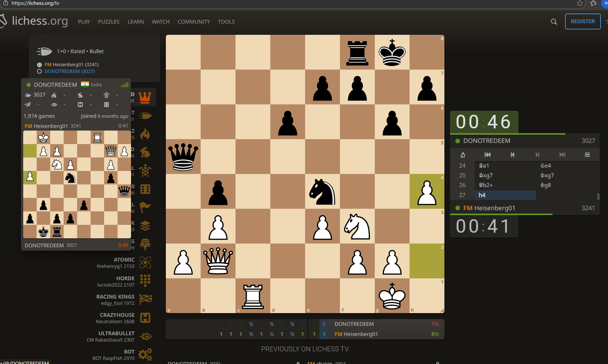Select the Bullet channel icon
Image resolution: width=608 pixels, height=364 pixels.
[145, 116]
